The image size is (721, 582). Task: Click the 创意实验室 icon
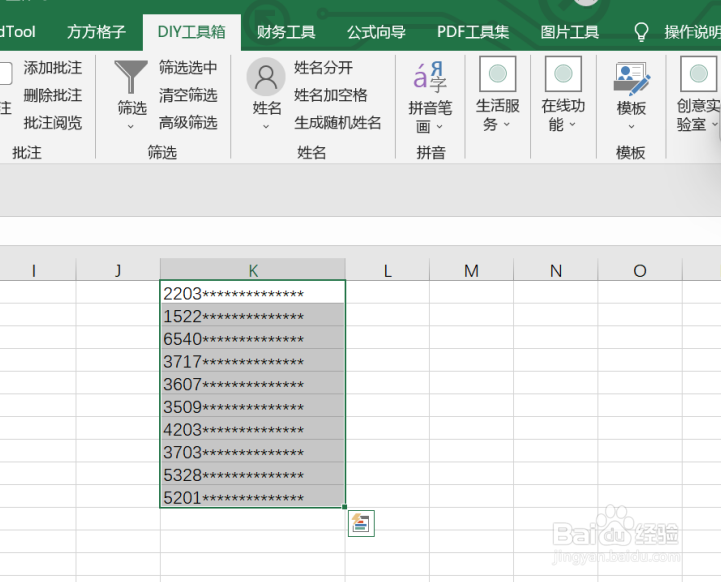[x=698, y=74]
